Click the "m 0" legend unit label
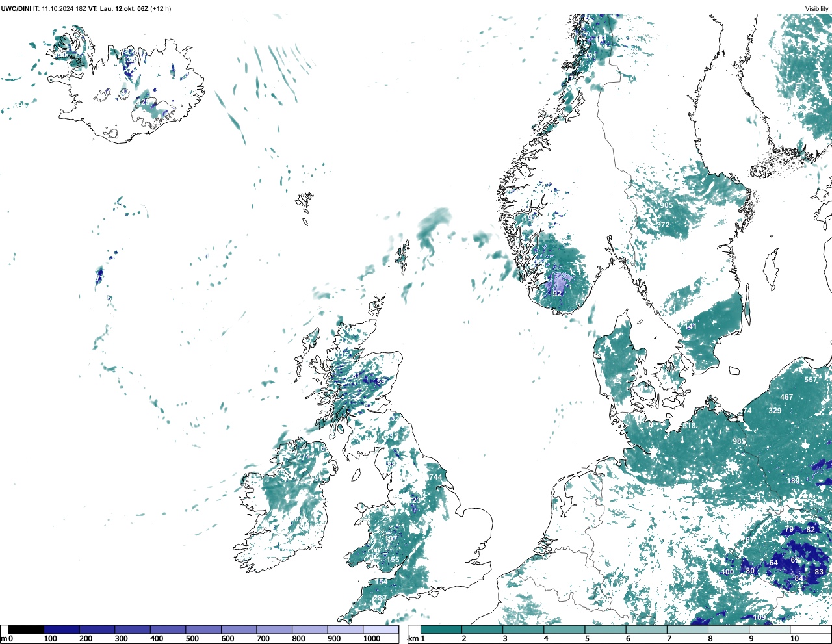 pos(7,639)
